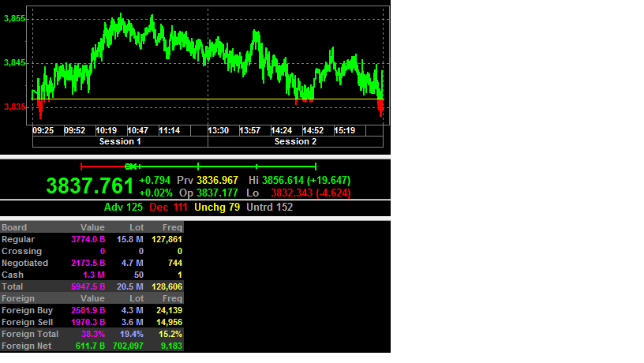Click Cash value 1.3 M
The image size is (644, 363).
click(94, 275)
